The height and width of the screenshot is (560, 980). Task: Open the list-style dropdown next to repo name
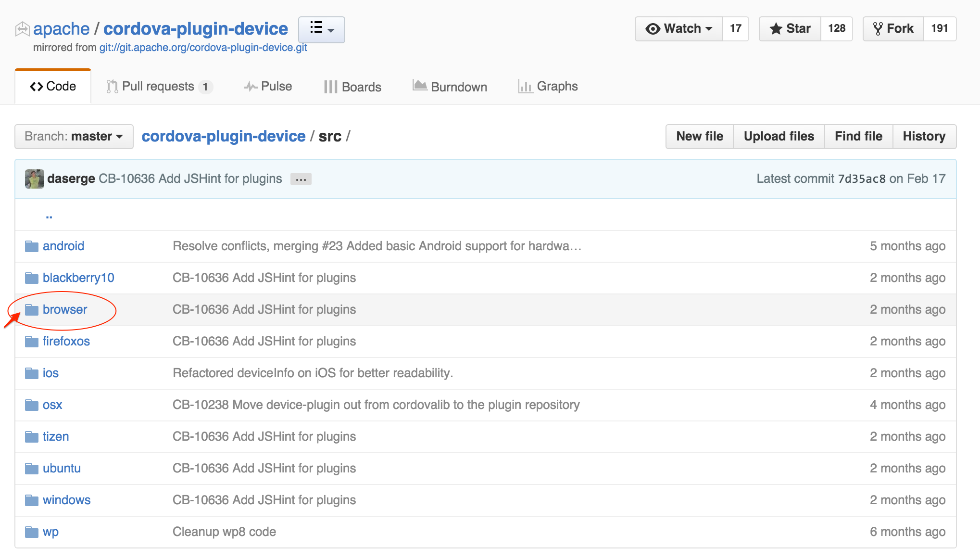point(321,29)
